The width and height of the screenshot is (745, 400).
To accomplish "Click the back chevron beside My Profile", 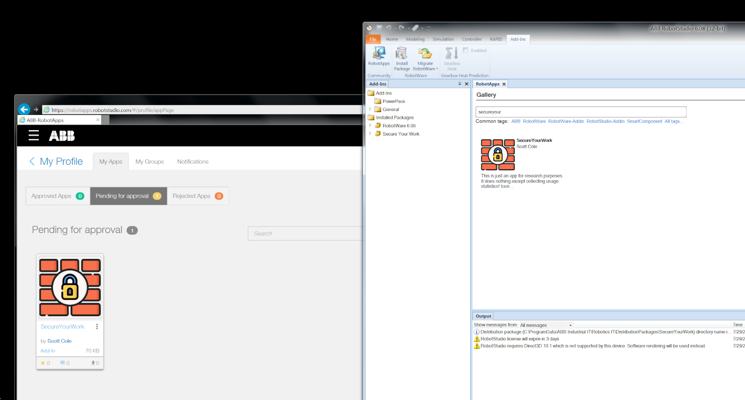I will [x=32, y=161].
